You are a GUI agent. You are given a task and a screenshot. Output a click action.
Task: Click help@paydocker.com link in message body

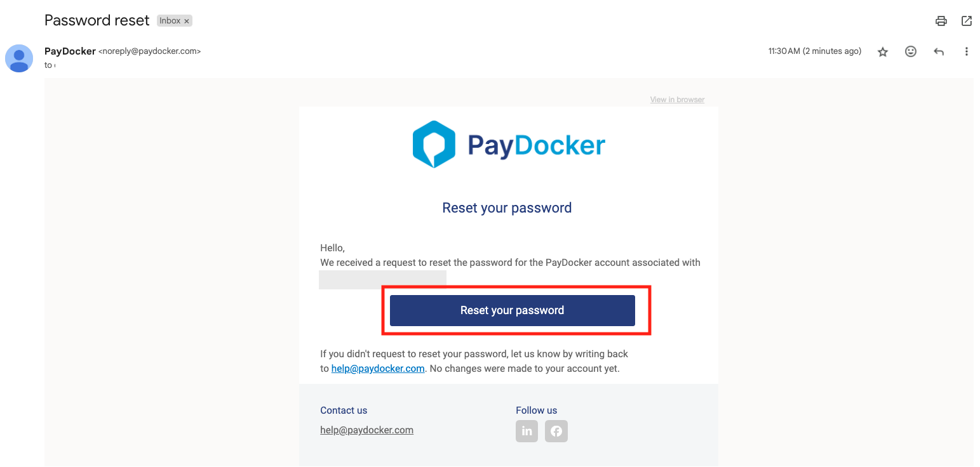[x=378, y=369]
